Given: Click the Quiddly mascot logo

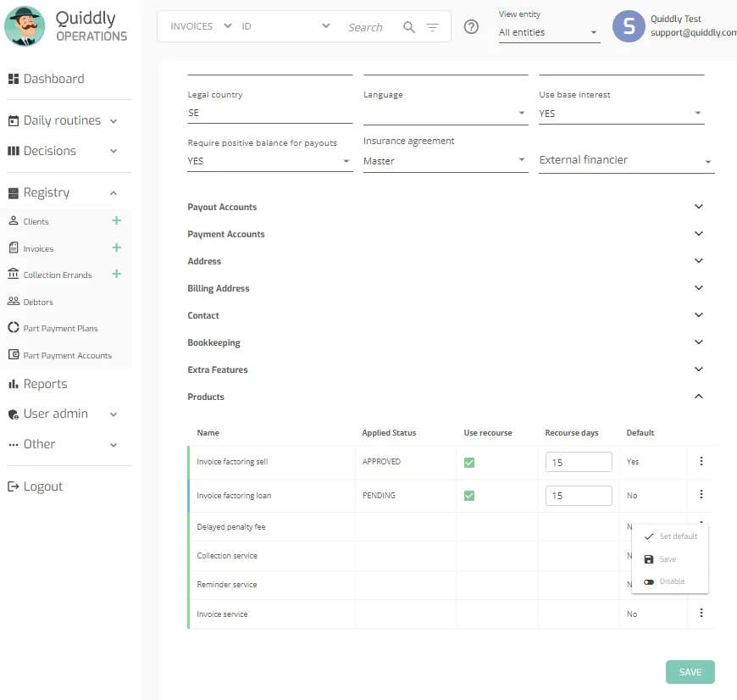Looking at the screenshot, I should tap(25, 26).
